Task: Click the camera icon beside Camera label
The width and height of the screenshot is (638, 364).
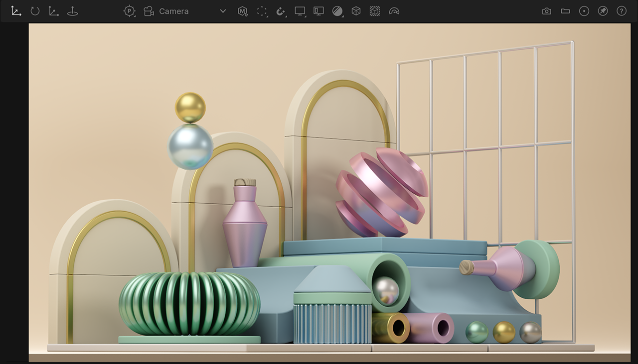Action: 149,11
